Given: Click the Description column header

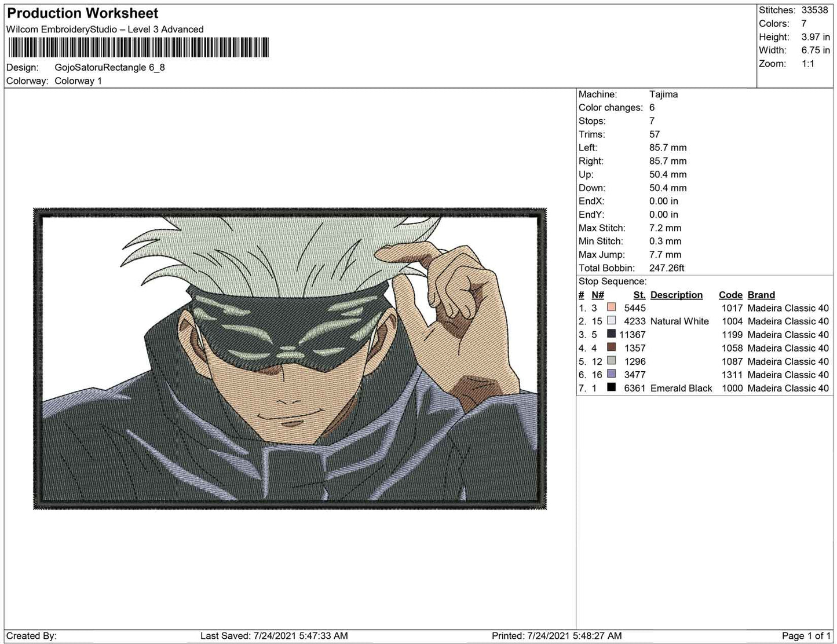Looking at the screenshot, I should (x=677, y=295).
